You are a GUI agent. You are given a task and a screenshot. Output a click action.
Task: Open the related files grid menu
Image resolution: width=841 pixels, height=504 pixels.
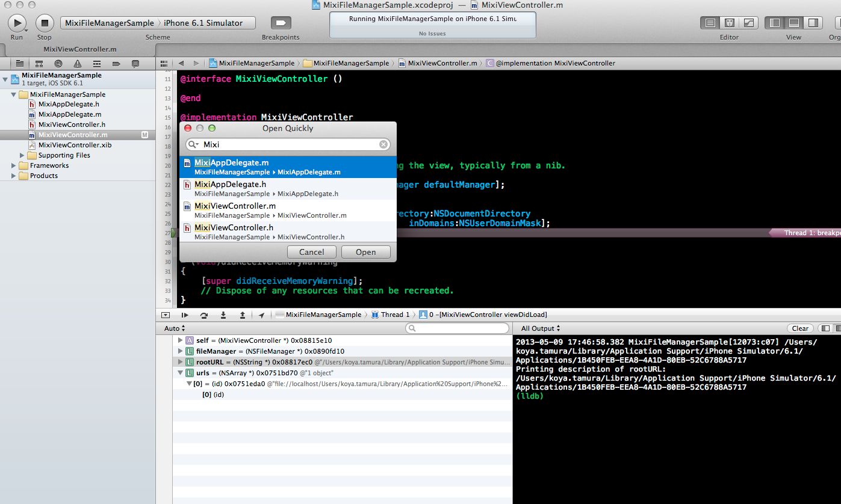coord(163,63)
